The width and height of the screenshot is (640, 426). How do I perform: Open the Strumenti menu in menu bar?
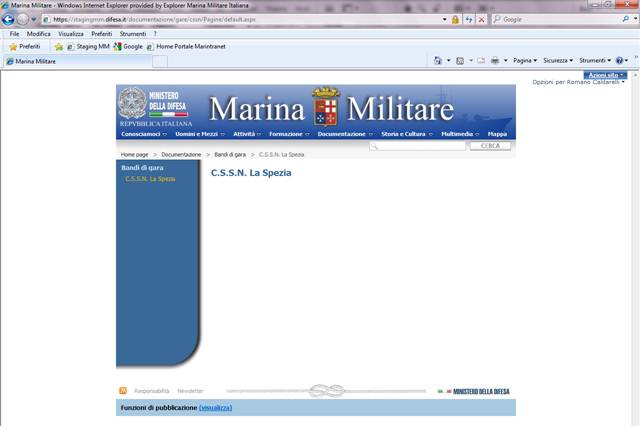[x=133, y=34]
